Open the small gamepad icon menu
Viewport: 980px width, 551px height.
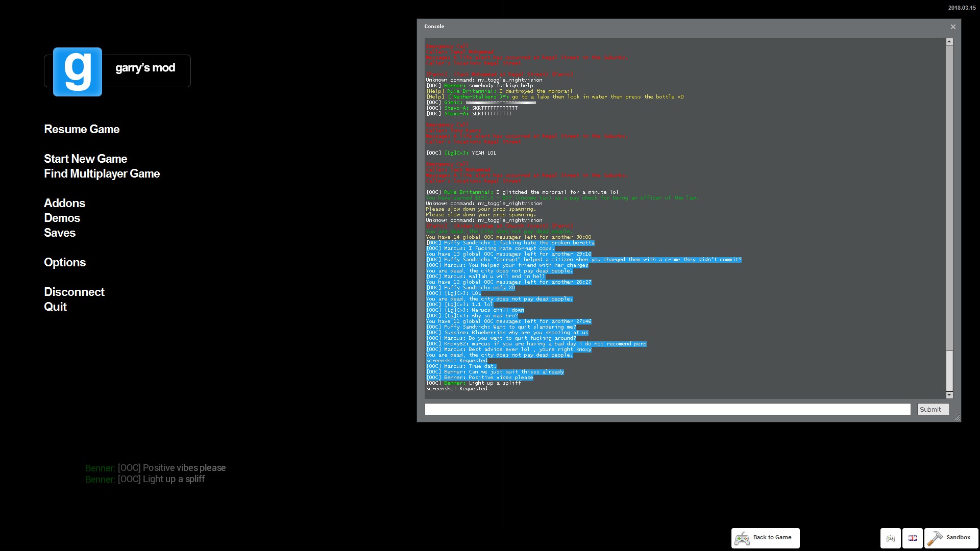coord(891,538)
